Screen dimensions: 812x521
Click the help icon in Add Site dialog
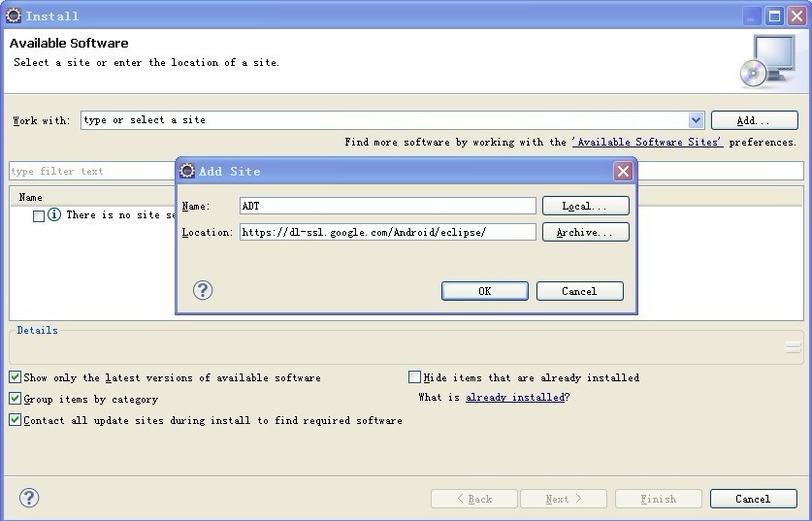point(203,290)
